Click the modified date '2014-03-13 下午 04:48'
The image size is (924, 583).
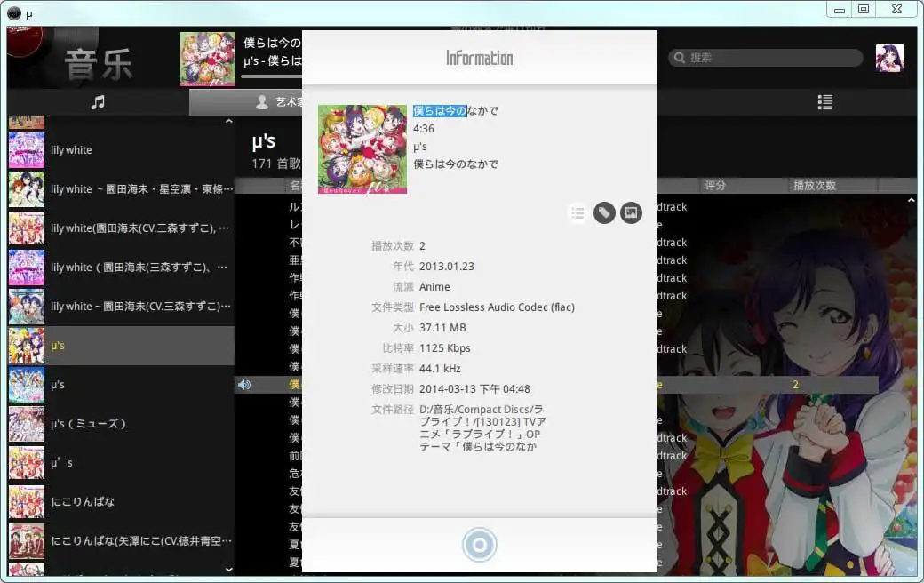[x=474, y=389]
